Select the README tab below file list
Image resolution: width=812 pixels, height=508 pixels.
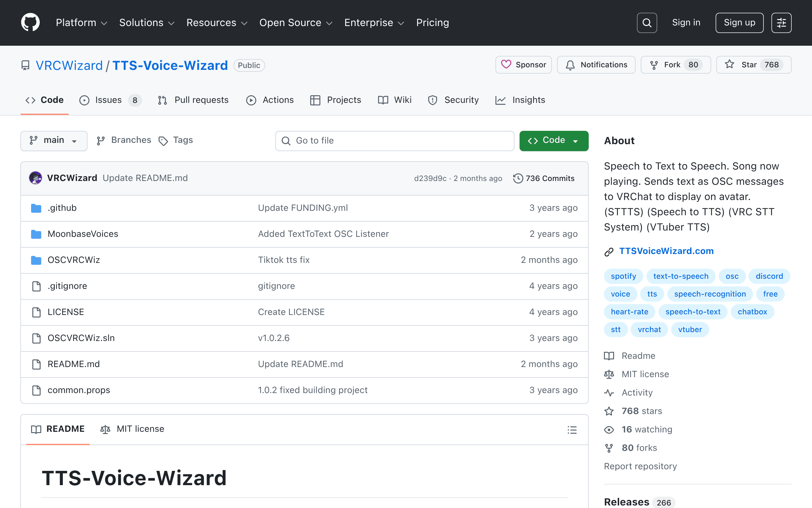tap(58, 429)
